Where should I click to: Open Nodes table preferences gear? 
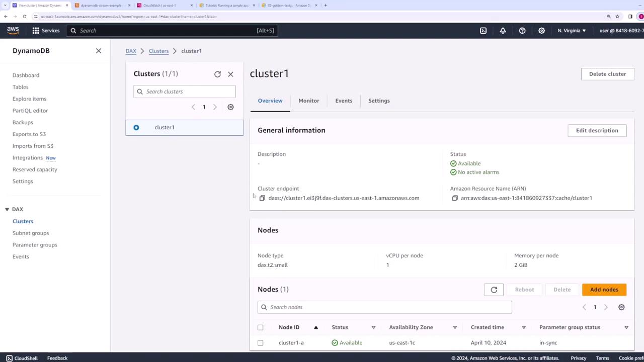point(621,307)
